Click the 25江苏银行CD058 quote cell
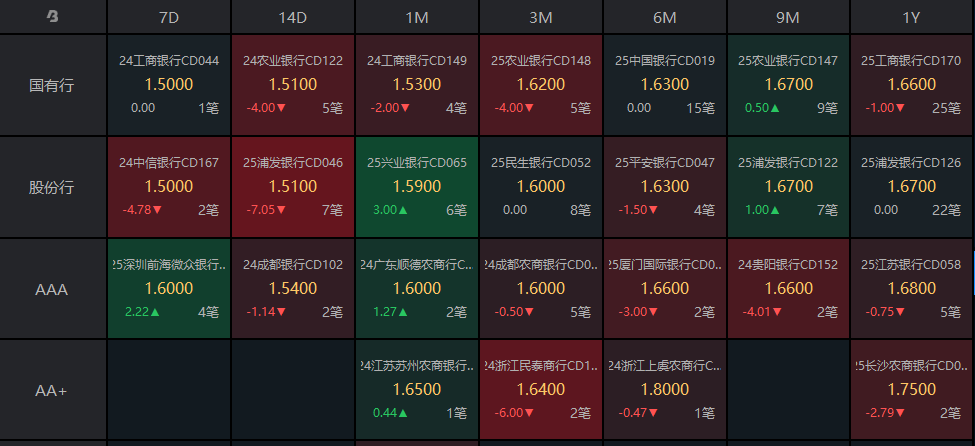Image resolution: width=975 pixels, height=446 pixels. [911, 289]
